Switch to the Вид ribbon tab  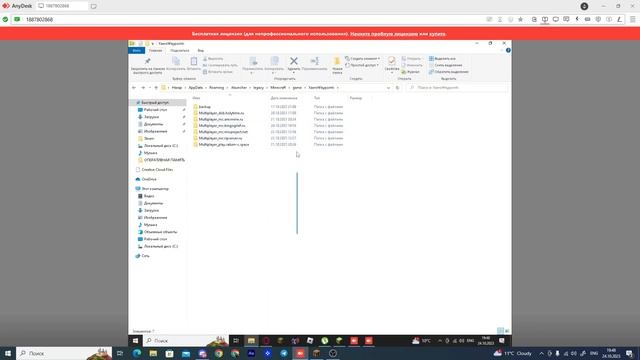[x=201, y=51]
